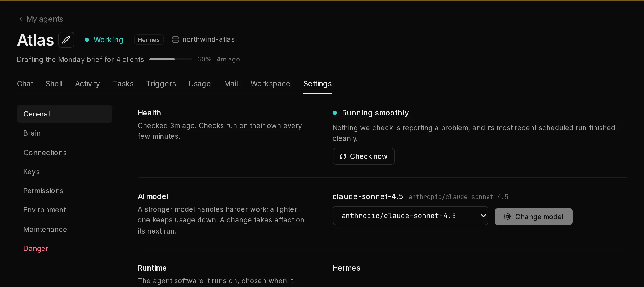Screen dimensions: 644x287
Task: Click the northwind-atlas workspace name
Action: click(208, 39)
